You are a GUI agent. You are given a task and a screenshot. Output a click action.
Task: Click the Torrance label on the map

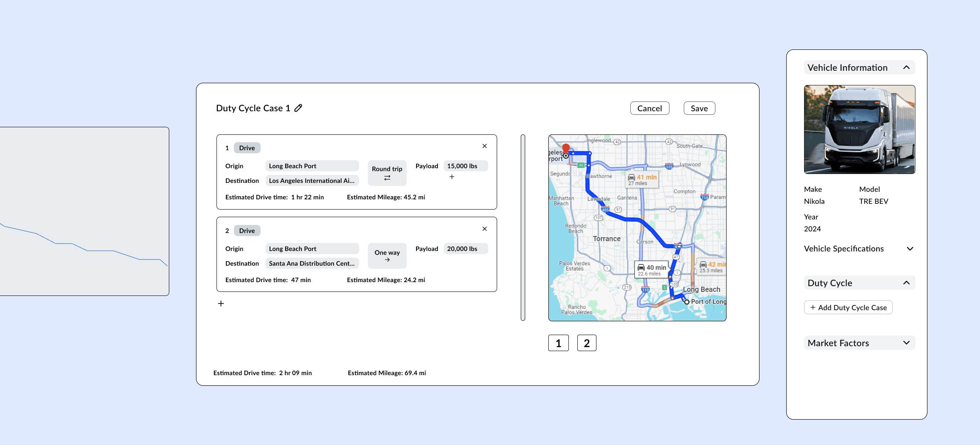pos(607,239)
